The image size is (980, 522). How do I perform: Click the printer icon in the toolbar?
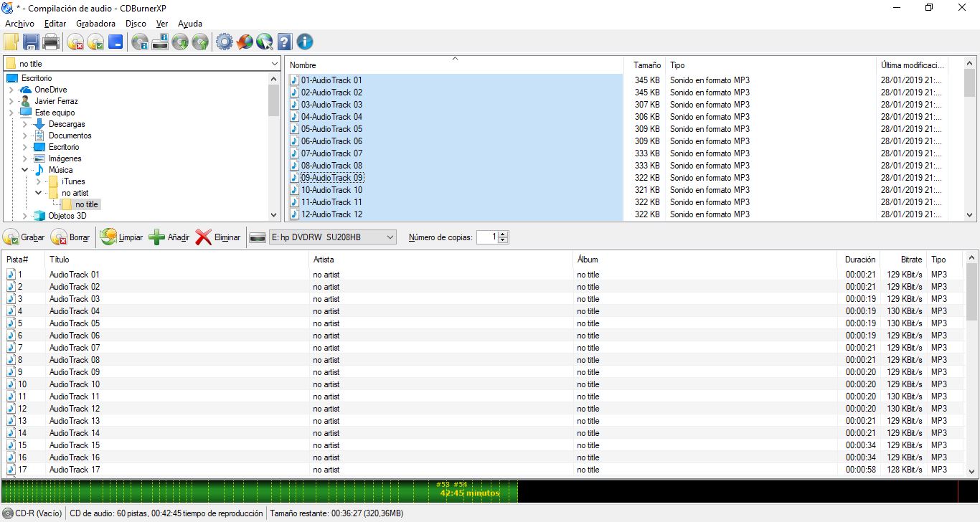click(51, 42)
